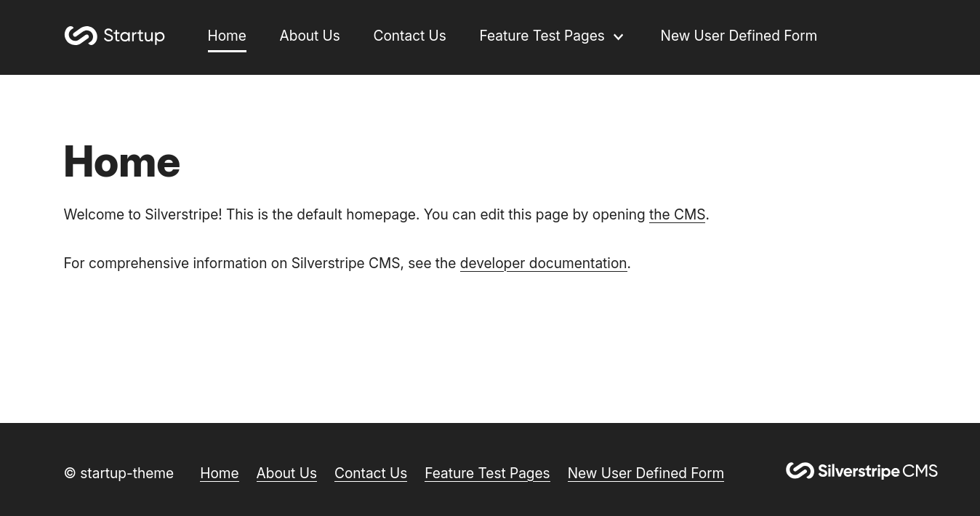Visit About Us from the footer

tap(286, 473)
